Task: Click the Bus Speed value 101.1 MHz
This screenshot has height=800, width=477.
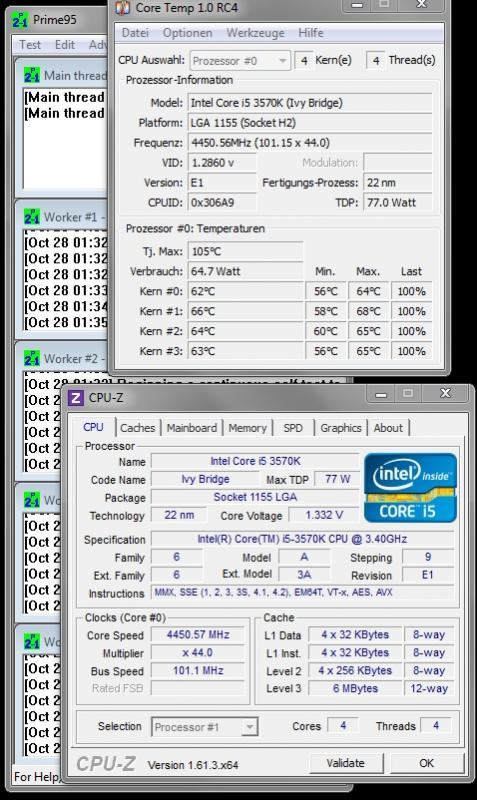Action: point(198,670)
